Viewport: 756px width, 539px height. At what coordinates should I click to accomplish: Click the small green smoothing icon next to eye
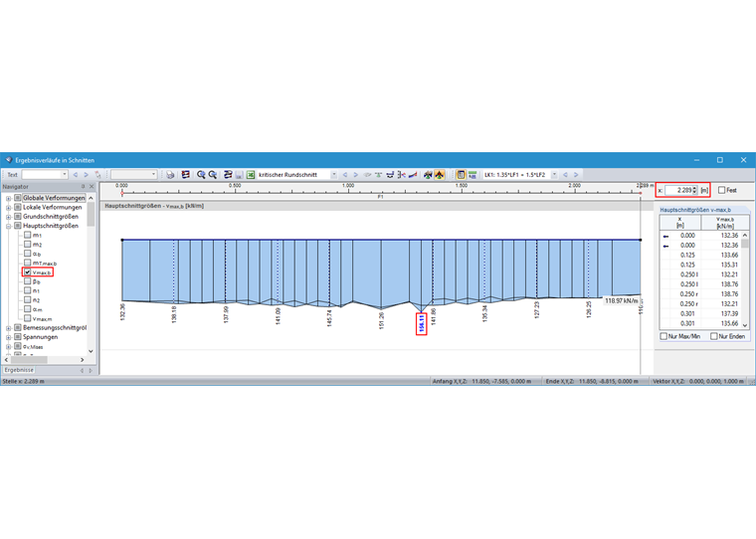(x=378, y=174)
